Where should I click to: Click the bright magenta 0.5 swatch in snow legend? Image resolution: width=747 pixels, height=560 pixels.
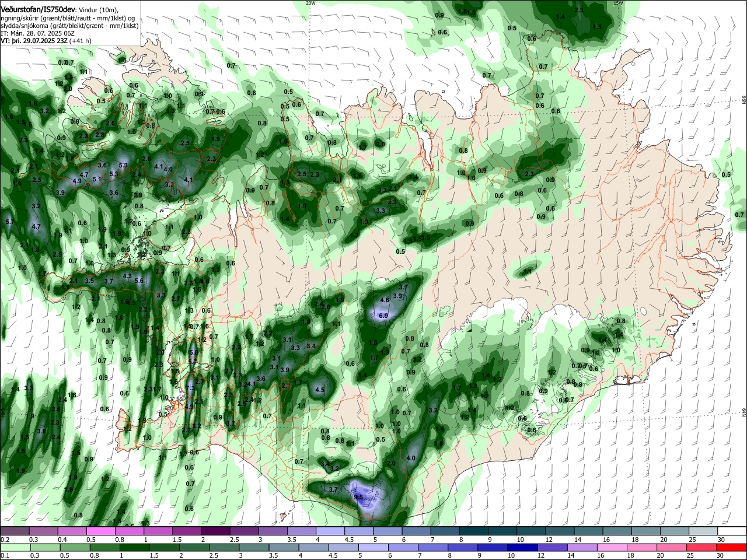(100, 531)
